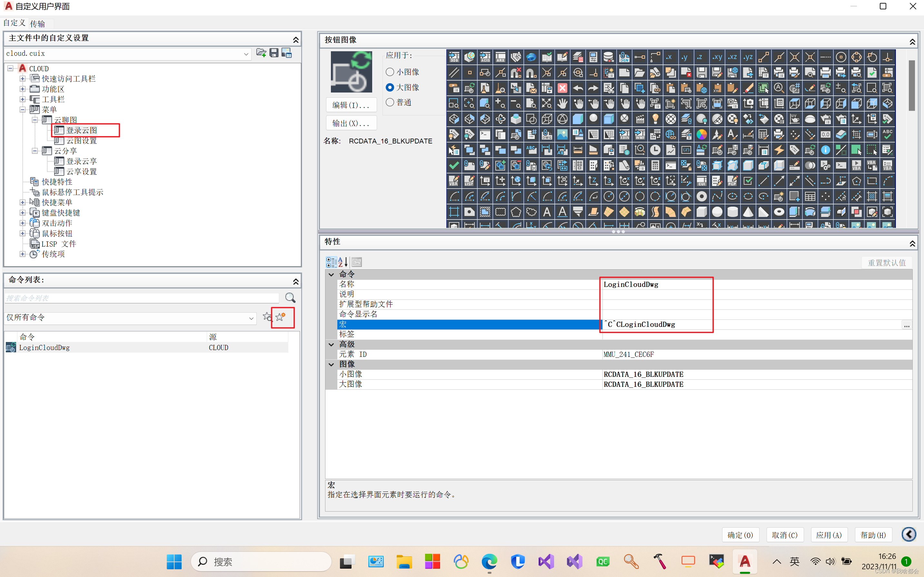This screenshot has width=924, height=577.
Task: Click the save customization file icon
Action: [x=274, y=53]
